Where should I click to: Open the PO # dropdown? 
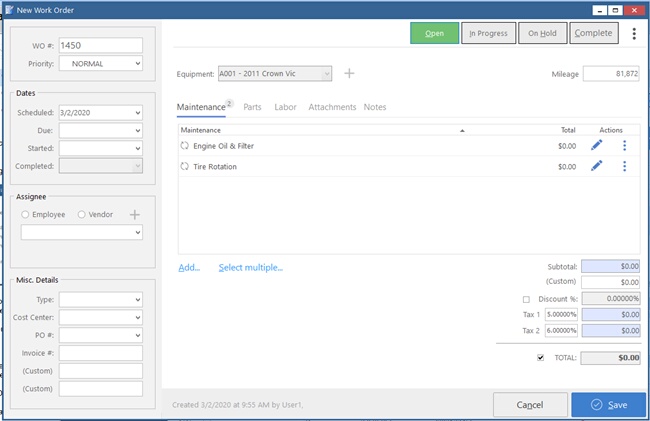tap(138, 335)
